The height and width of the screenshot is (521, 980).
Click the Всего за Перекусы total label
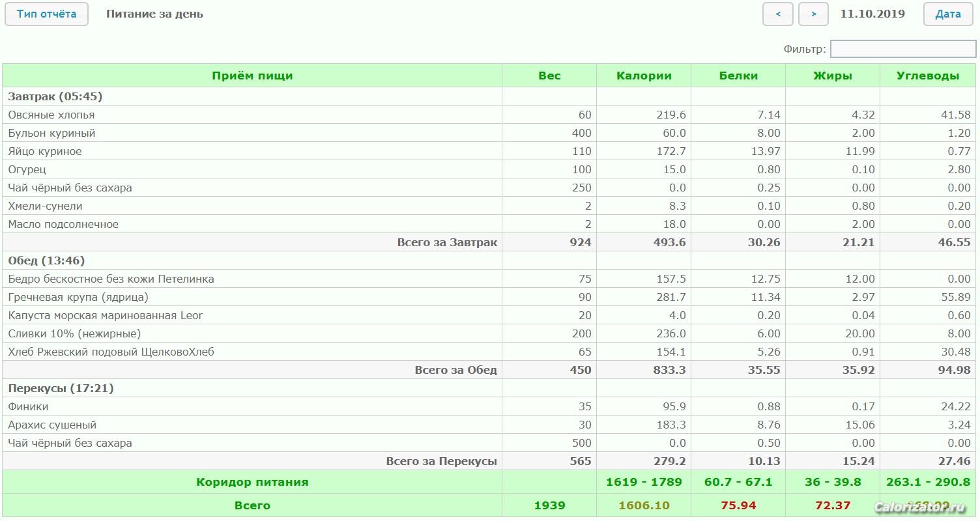click(442, 461)
